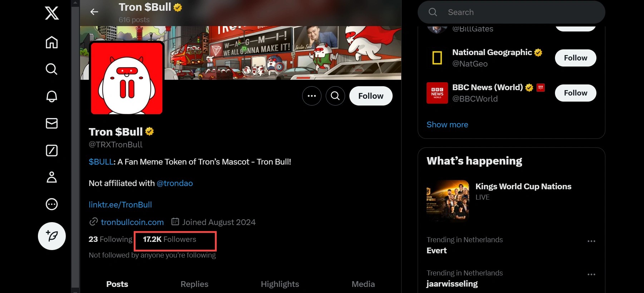View the 23 Following list
Viewport: 644px width, 293px height.
110,239
